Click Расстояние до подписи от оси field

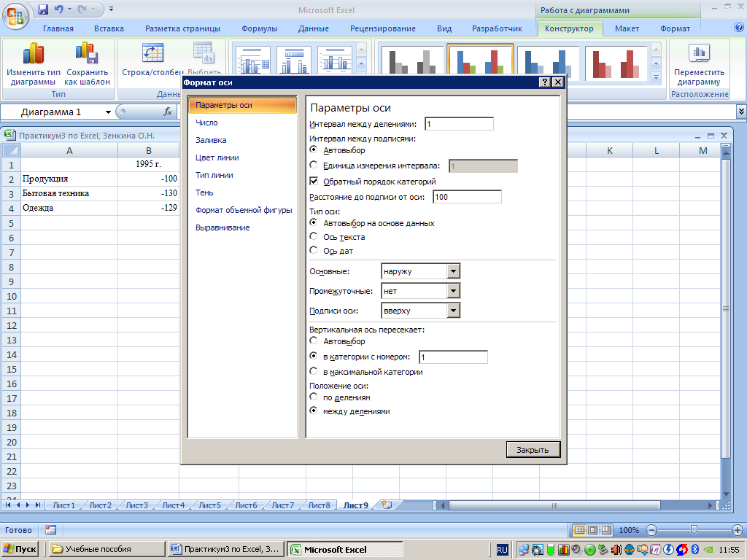pyautogui.click(x=467, y=197)
